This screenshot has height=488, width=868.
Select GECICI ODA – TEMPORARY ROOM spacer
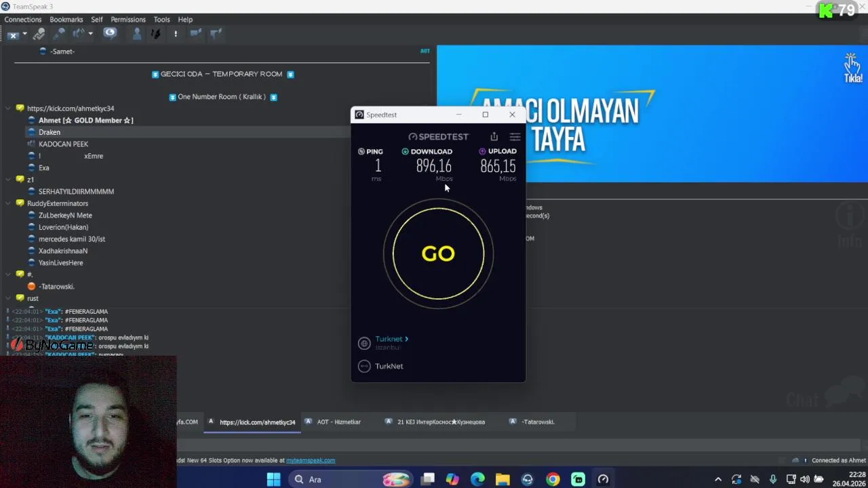[222, 74]
